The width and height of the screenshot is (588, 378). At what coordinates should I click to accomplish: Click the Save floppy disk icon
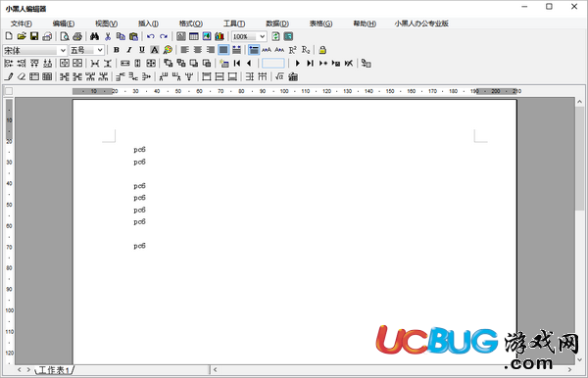pyautogui.click(x=34, y=36)
